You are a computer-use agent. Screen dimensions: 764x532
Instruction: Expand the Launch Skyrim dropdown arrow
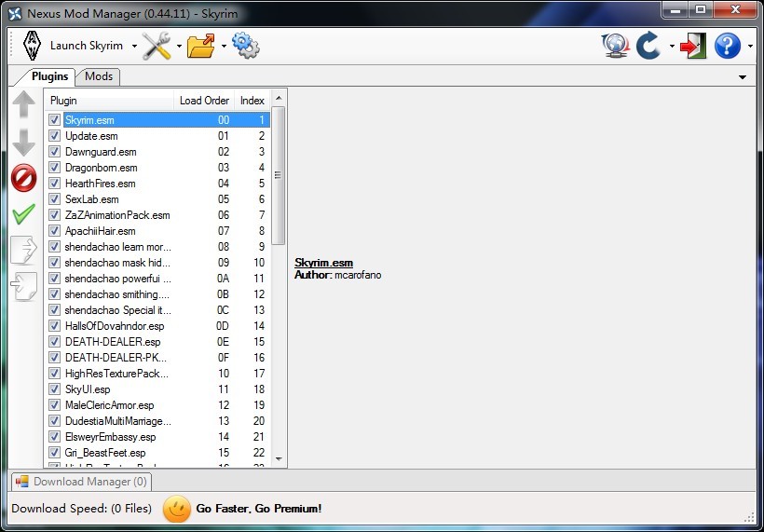[134, 46]
